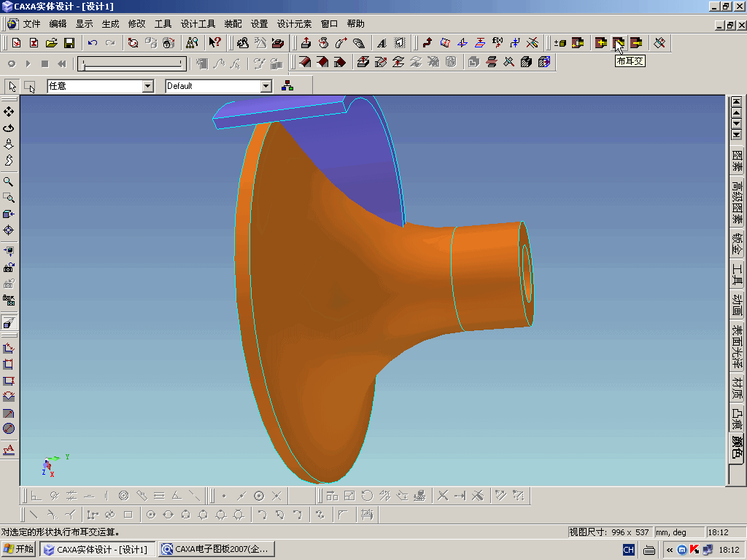This screenshot has height=560, width=747.
Task: Click the target camera crosshair icon
Action: [x=9, y=230]
